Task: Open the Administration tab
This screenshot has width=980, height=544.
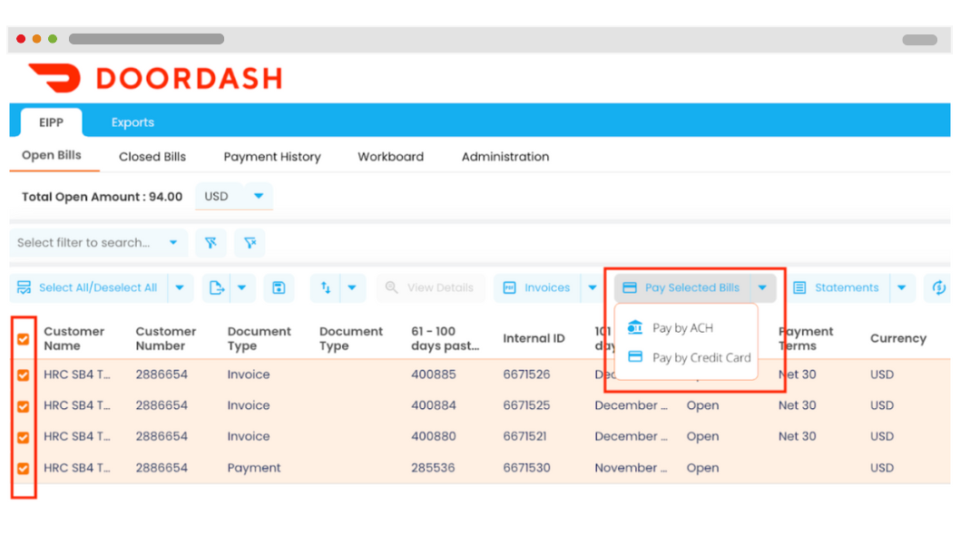Action: coord(505,157)
